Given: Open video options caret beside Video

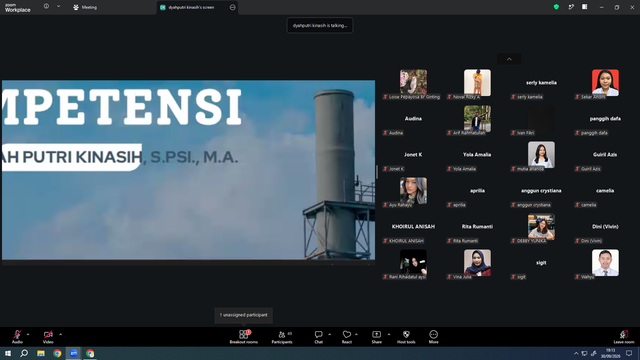Looking at the screenshot, I should click(60, 334).
